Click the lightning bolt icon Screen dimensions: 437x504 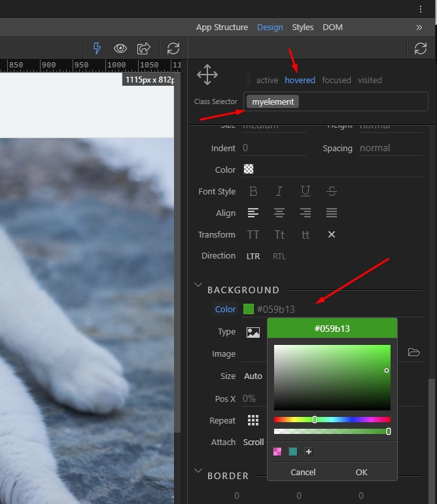97,48
